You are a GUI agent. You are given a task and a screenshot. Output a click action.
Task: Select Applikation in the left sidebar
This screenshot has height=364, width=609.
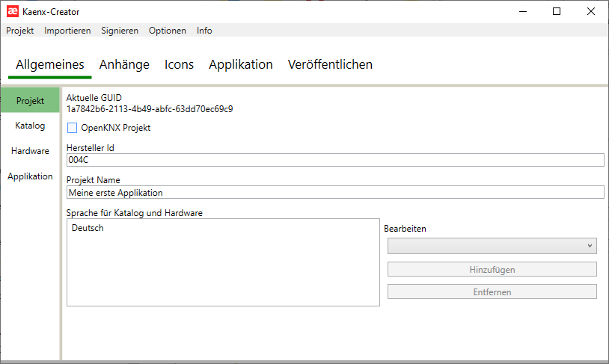(x=30, y=176)
